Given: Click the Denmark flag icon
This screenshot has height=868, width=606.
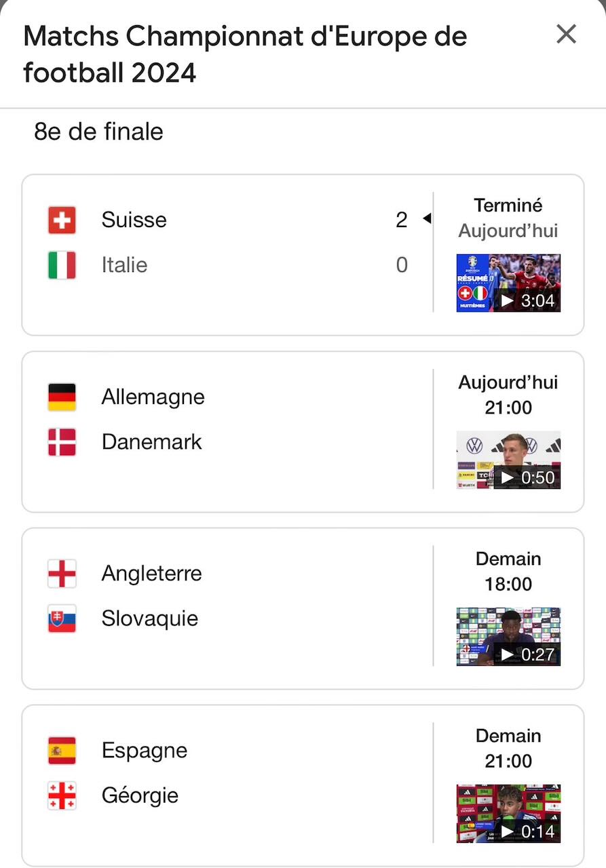Looking at the screenshot, I should 62,442.
